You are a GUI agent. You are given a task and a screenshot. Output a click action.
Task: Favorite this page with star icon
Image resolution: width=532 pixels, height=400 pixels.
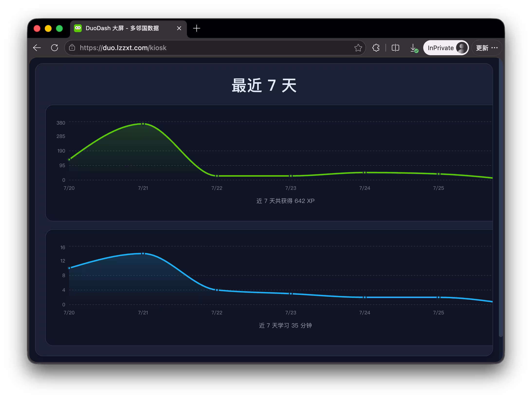pyautogui.click(x=358, y=48)
